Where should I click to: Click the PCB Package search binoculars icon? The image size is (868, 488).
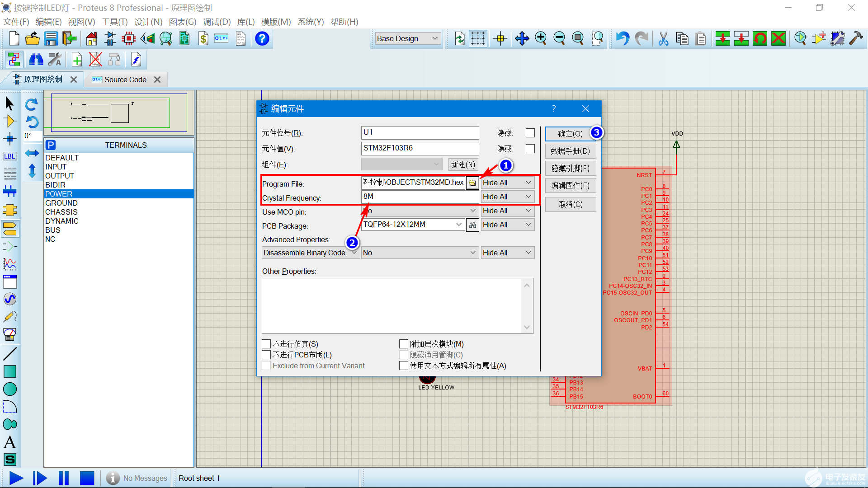coord(472,225)
